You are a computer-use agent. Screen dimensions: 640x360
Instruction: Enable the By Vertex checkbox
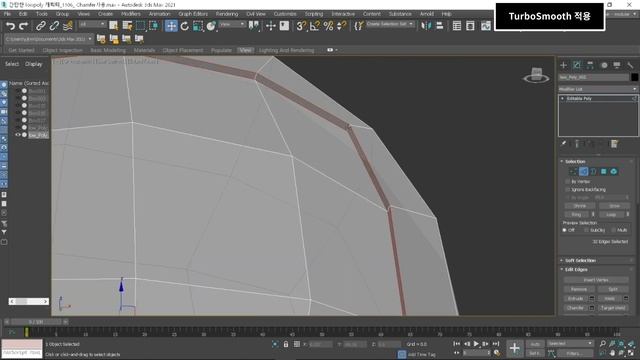pos(567,181)
